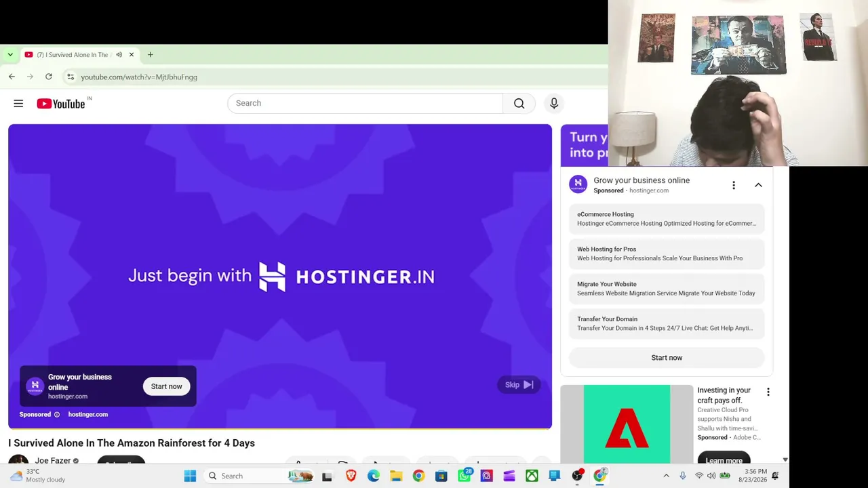Click Start now in the sidebar ad panel
The image size is (868, 488).
[667, 358]
